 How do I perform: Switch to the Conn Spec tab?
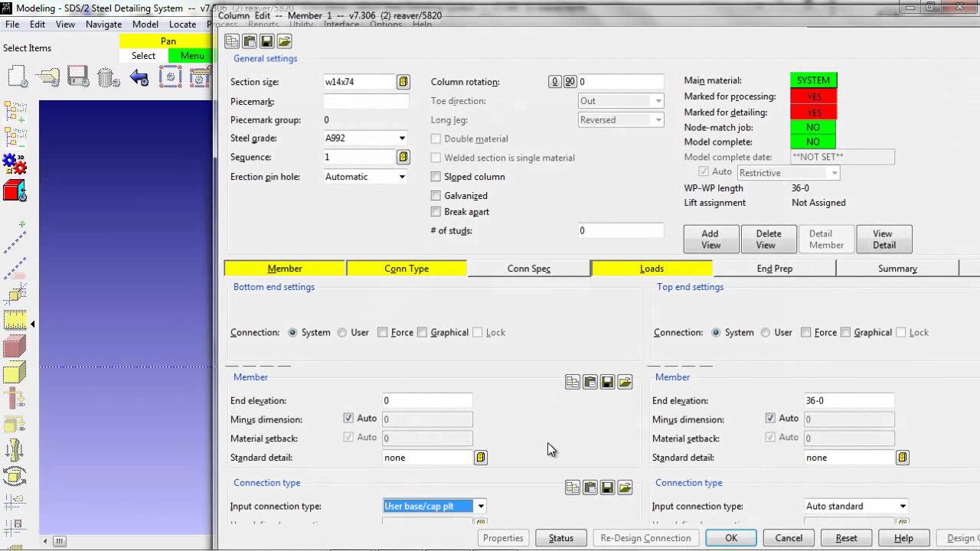point(529,269)
